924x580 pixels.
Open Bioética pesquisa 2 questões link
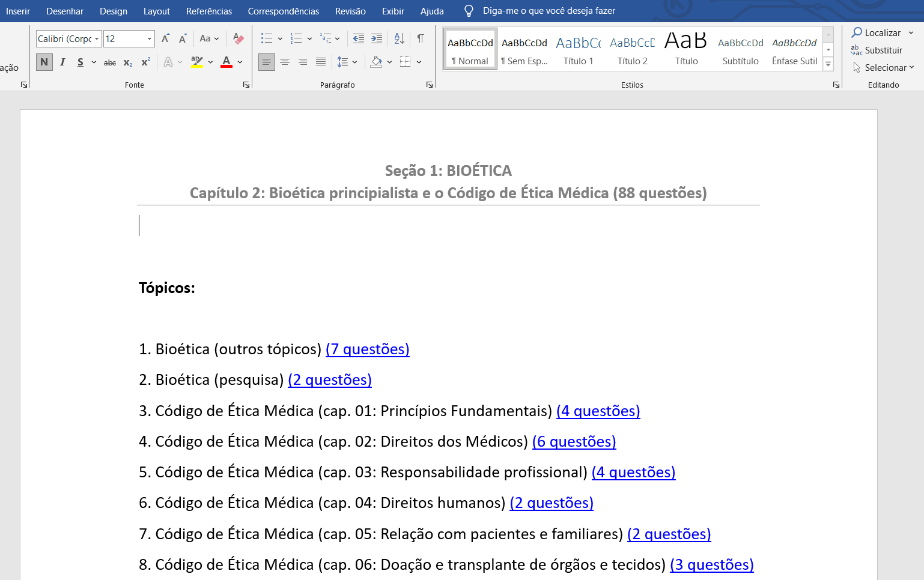click(330, 380)
